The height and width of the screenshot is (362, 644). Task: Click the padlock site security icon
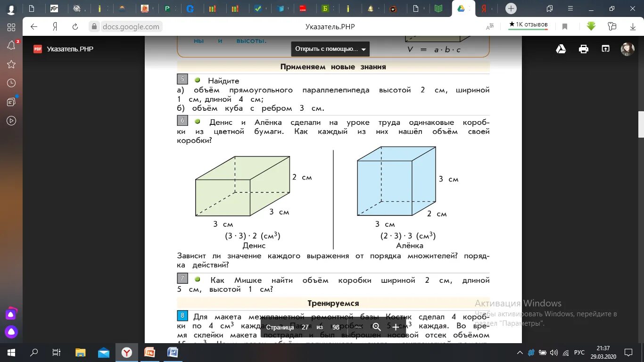click(x=94, y=27)
